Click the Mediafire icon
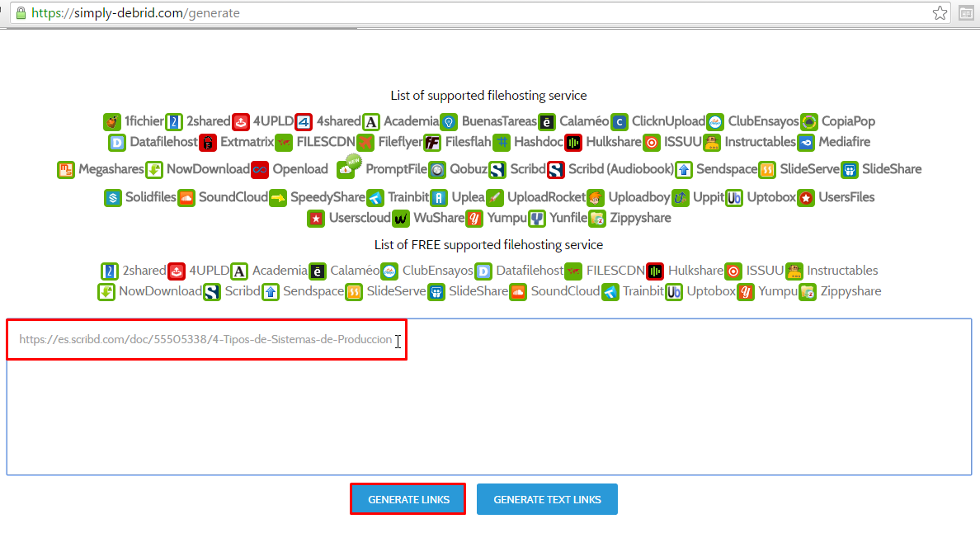Image resolution: width=980 pixels, height=533 pixels. [x=806, y=143]
